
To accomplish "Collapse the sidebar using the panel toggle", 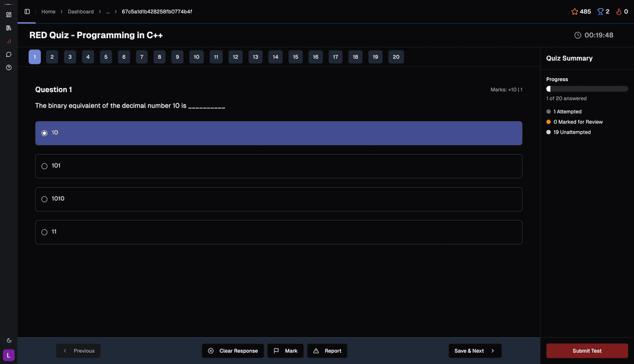I will pos(26,11).
